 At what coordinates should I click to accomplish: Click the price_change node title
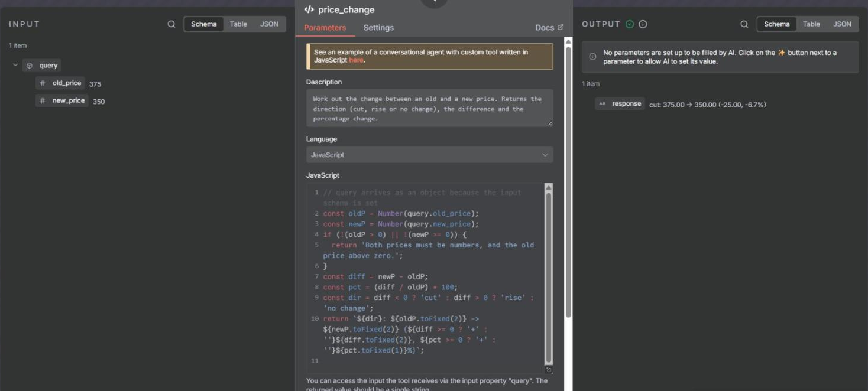[x=346, y=10]
